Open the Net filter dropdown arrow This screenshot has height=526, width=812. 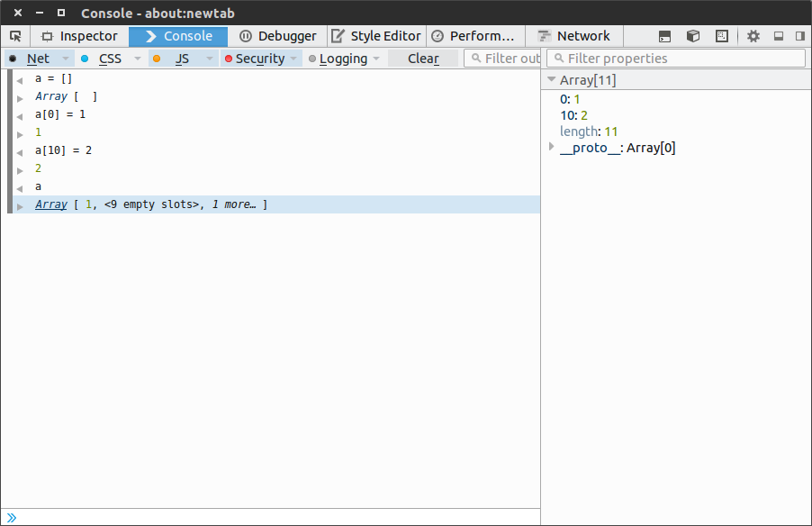point(65,59)
